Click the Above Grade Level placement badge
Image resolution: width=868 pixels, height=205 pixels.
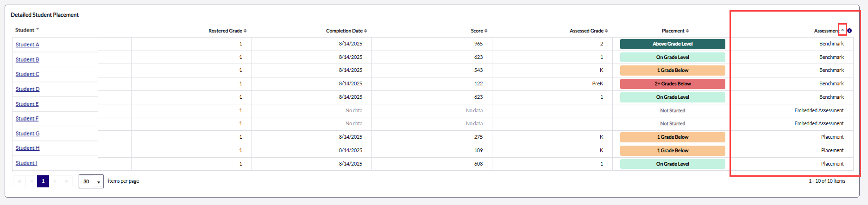tap(673, 44)
